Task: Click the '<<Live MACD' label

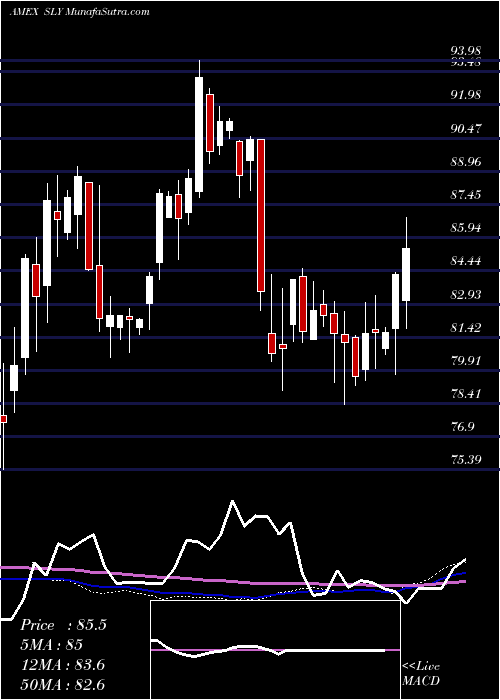Action: coord(421,674)
